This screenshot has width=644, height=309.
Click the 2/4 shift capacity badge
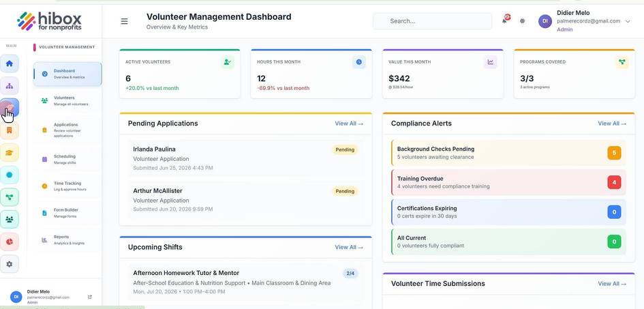pyautogui.click(x=350, y=274)
